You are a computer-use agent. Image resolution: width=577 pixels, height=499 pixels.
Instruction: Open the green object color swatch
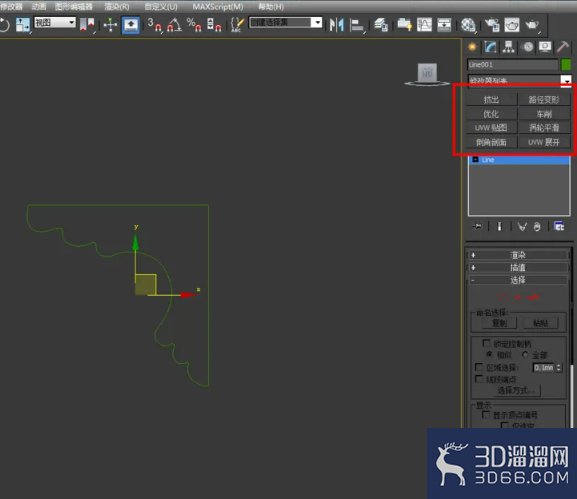click(x=566, y=65)
